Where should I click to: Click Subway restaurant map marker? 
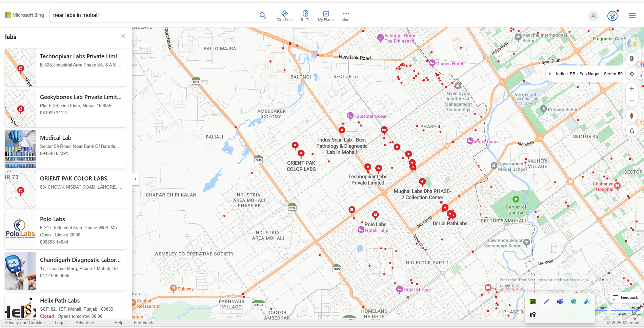pyautogui.click(x=173, y=288)
